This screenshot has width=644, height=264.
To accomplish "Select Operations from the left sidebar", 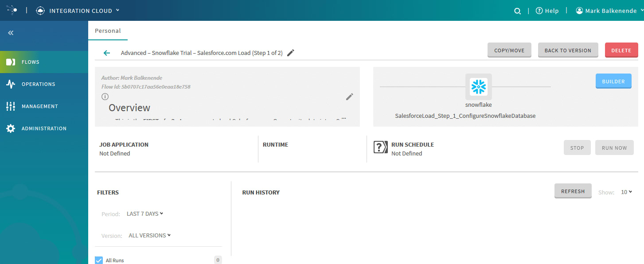I will (39, 84).
